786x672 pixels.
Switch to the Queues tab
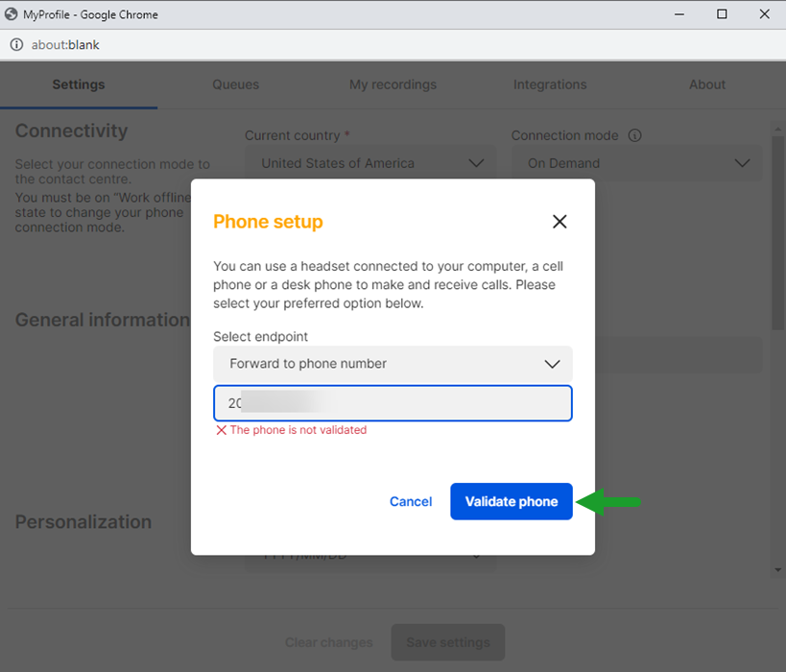[x=235, y=84]
